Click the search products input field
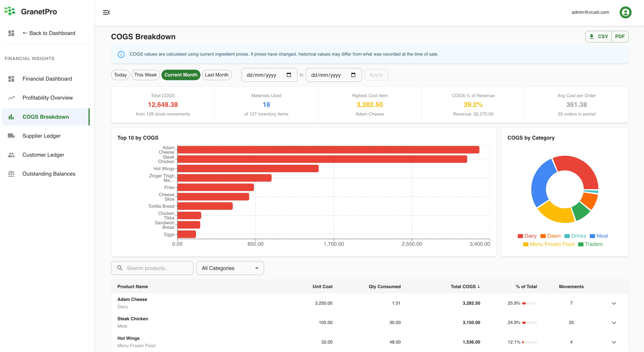644x352 pixels. pyautogui.click(x=152, y=268)
